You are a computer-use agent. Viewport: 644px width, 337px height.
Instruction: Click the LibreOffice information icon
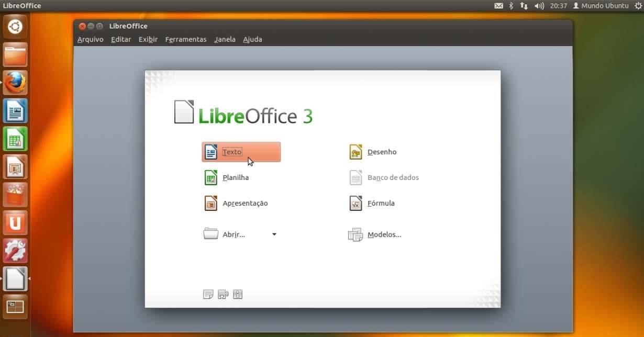(x=238, y=295)
